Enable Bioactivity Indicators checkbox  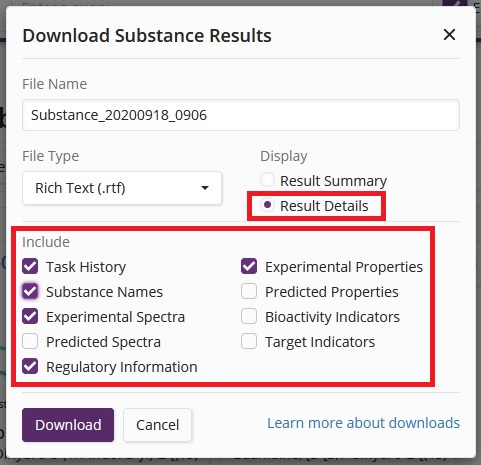point(249,316)
